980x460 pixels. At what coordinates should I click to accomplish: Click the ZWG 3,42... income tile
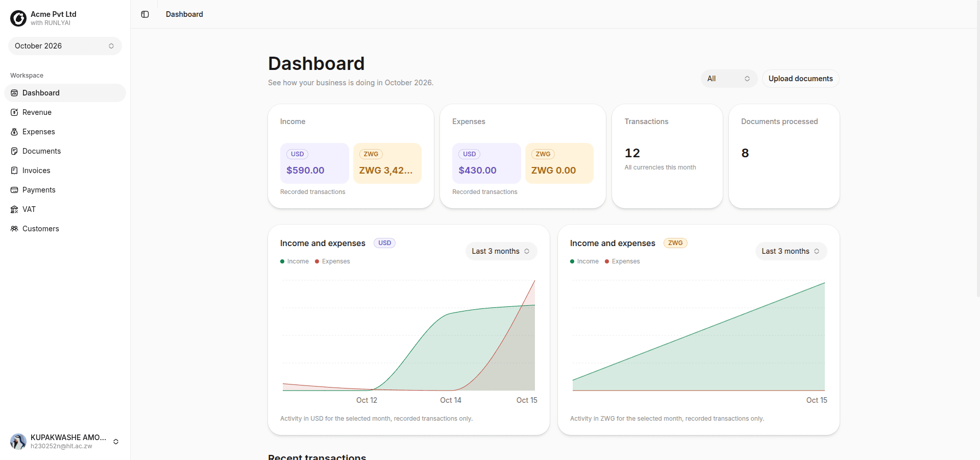click(387, 163)
